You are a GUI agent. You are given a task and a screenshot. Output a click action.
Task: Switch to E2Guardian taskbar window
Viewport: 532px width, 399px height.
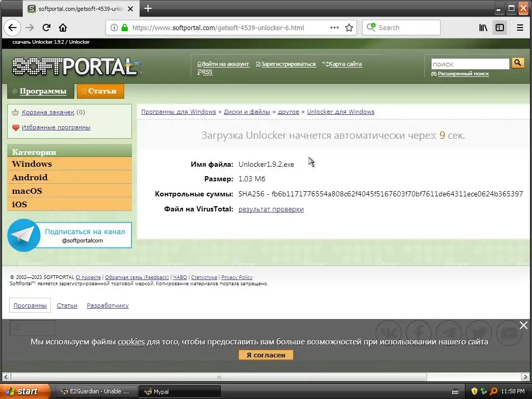tap(96, 391)
